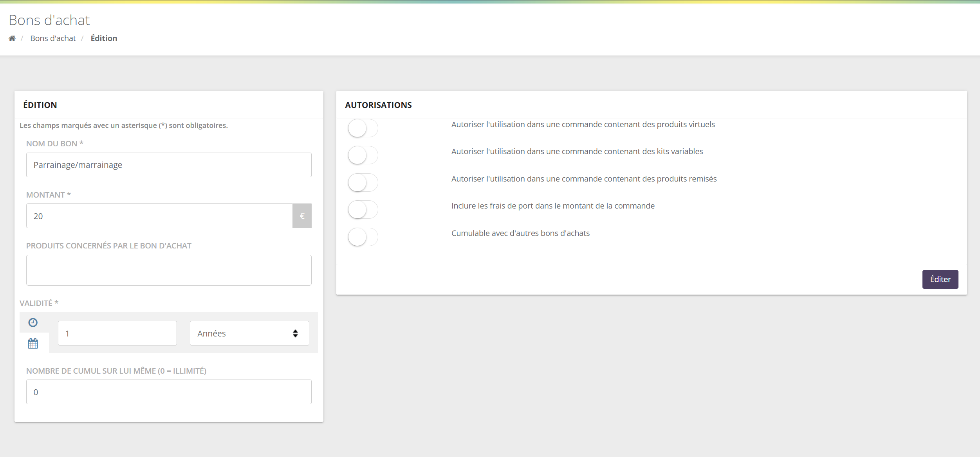980x457 pixels.
Task: Select the clock duration validity icon
Action: coord(33,322)
